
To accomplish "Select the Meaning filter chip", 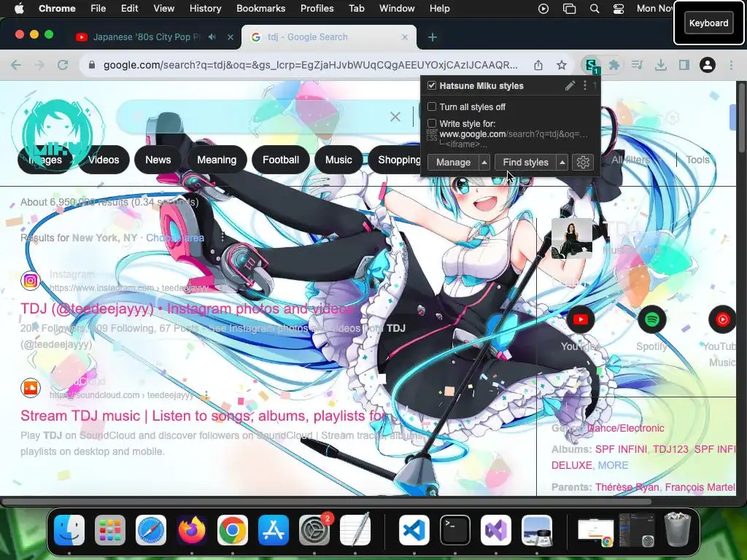I will click(x=217, y=160).
